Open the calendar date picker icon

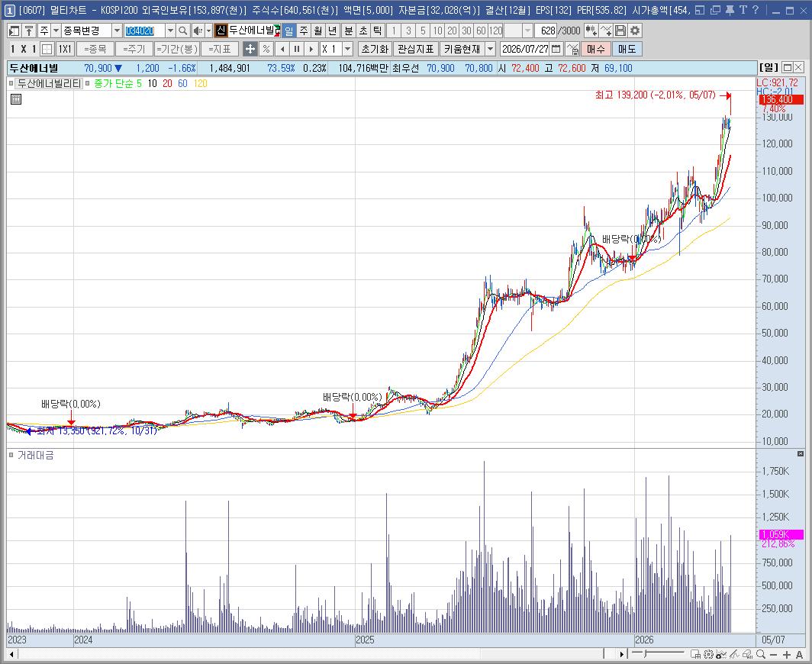pos(556,49)
